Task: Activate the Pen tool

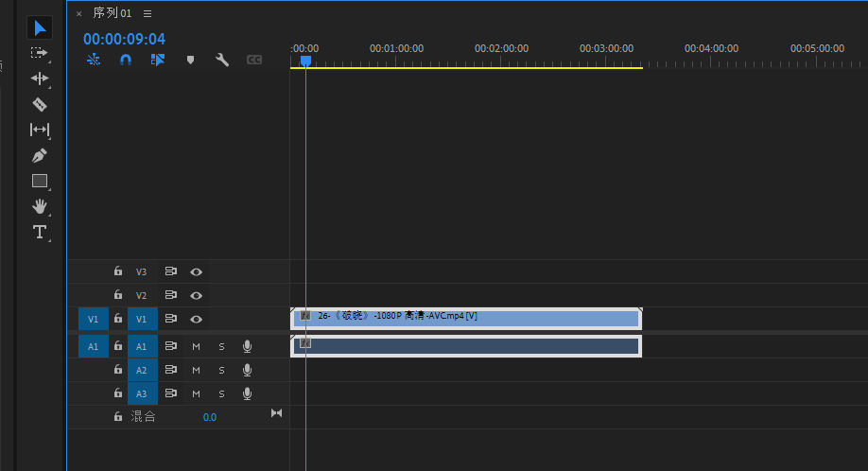Action: [40, 155]
